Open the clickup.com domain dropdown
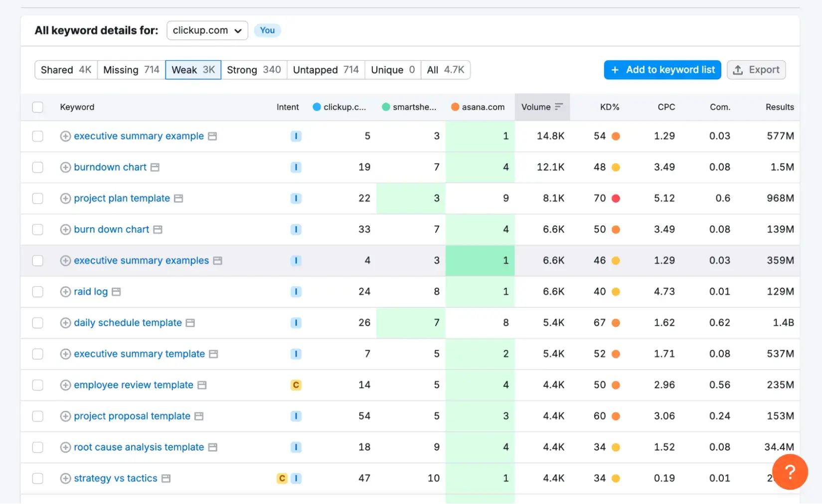This screenshot has height=504, width=822. pyautogui.click(x=207, y=30)
